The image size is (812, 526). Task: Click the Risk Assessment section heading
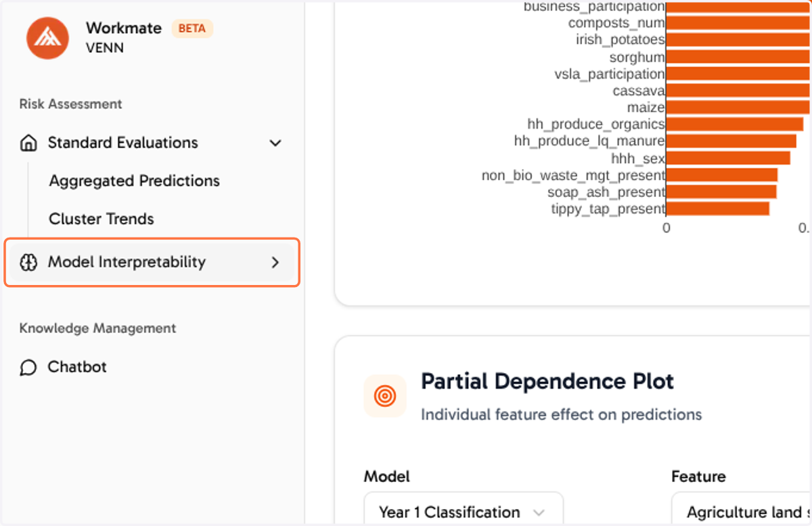tap(71, 104)
